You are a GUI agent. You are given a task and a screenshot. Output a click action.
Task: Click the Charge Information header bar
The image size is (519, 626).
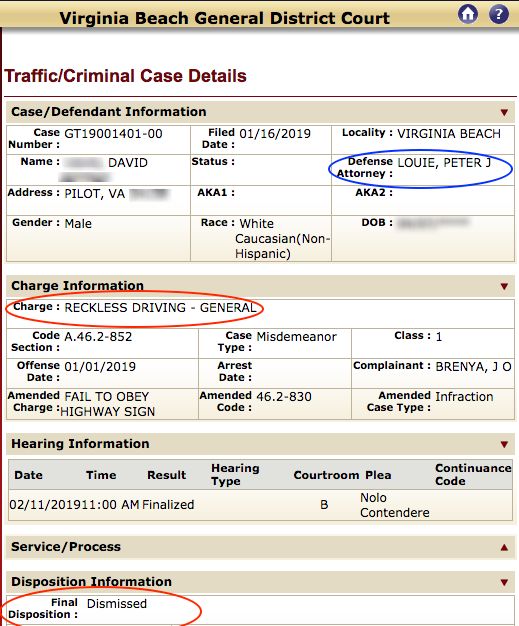(260, 286)
